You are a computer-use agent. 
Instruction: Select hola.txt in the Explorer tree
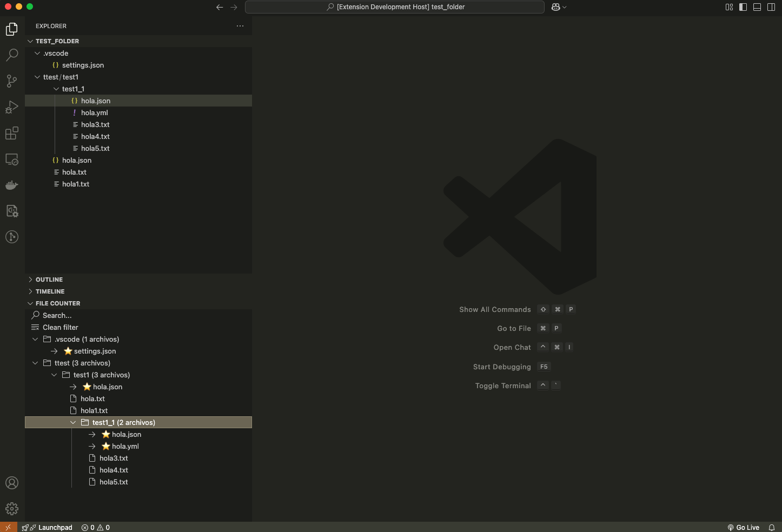138,172
